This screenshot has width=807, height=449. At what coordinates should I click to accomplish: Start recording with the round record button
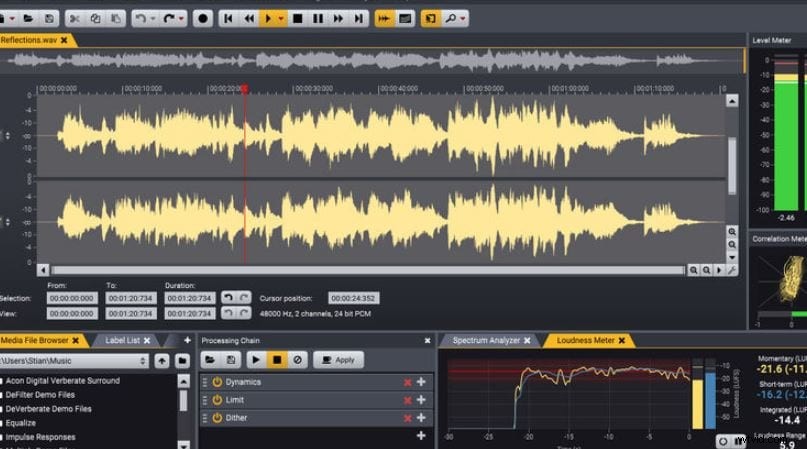pyautogui.click(x=203, y=19)
